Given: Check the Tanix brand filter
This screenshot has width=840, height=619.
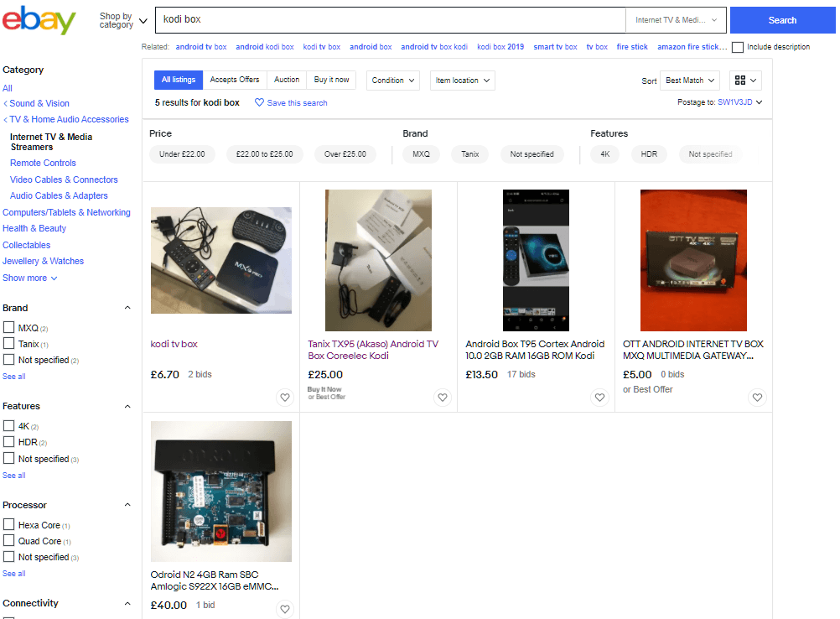Looking at the screenshot, I should coord(8,344).
